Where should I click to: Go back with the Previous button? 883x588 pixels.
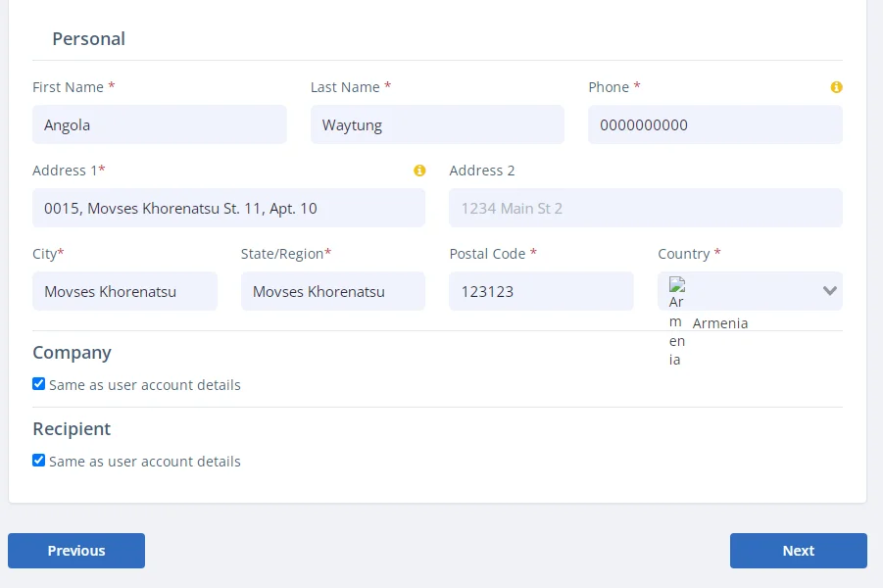pyautogui.click(x=76, y=551)
